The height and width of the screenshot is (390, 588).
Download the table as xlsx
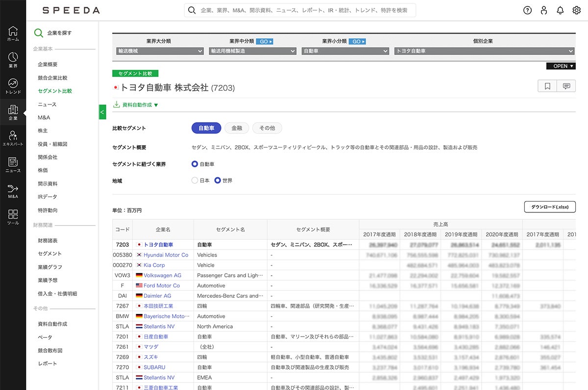click(x=550, y=207)
